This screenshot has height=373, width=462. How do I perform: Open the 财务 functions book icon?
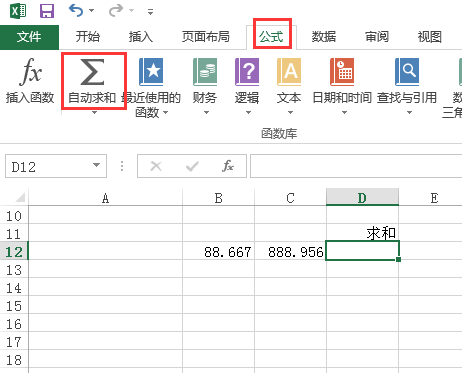205,72
